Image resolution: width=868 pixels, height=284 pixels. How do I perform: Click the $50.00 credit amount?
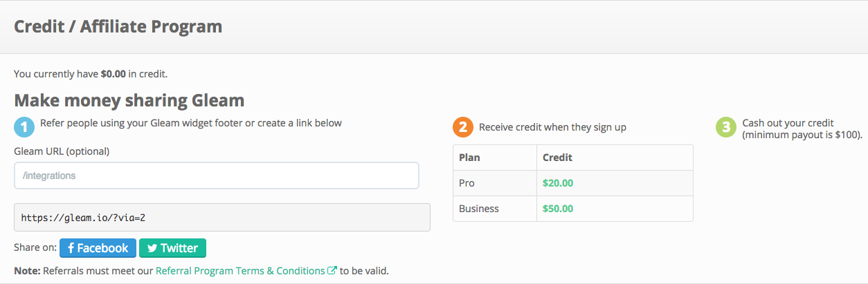pos(558,209)
